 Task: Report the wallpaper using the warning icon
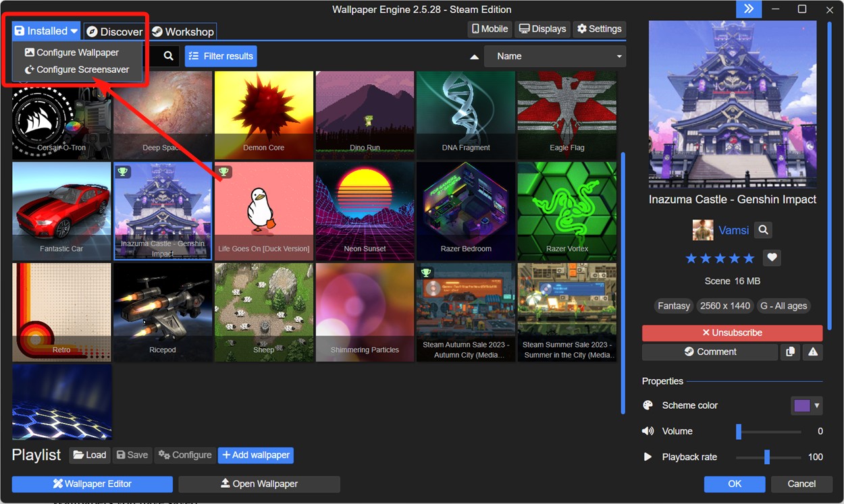tap(813, 352)
